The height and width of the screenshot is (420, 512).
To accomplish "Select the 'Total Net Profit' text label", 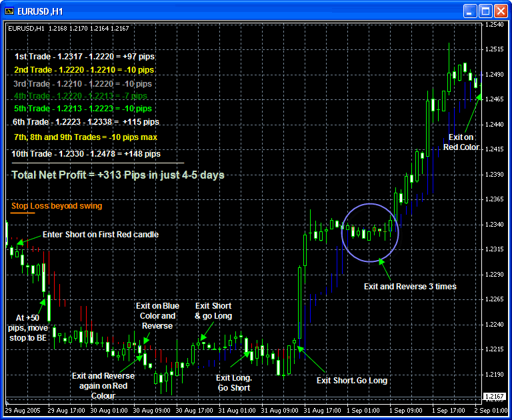I will pyautogui.click(x=118, y=175).
